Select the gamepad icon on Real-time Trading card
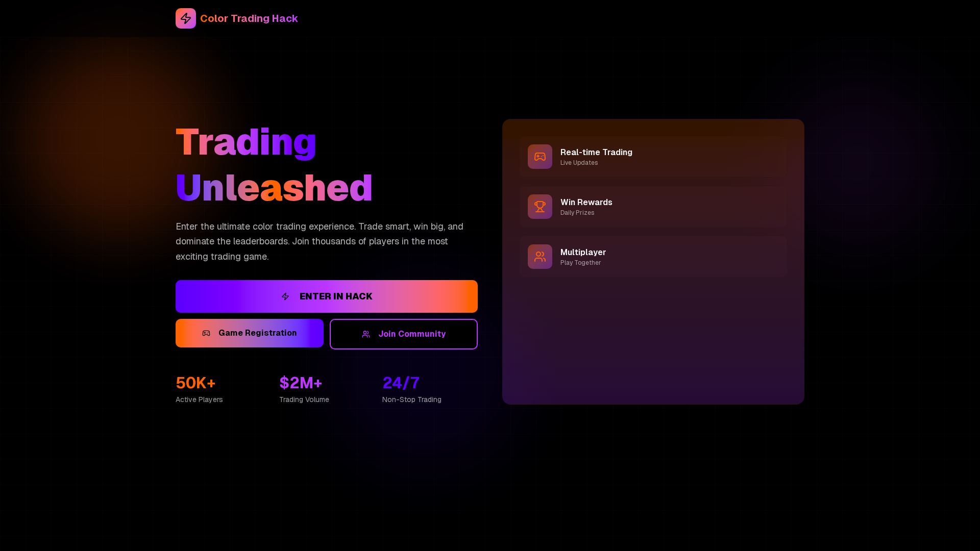 [540, 157]
